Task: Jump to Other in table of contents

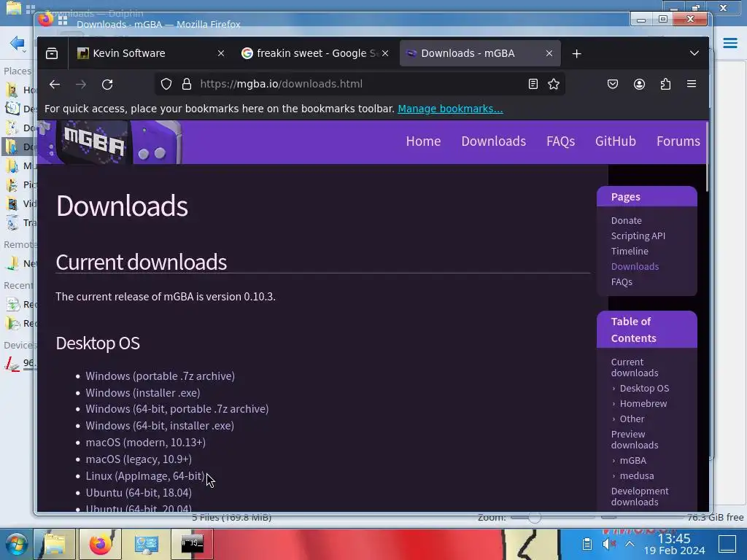Action: tap(632, 419)
